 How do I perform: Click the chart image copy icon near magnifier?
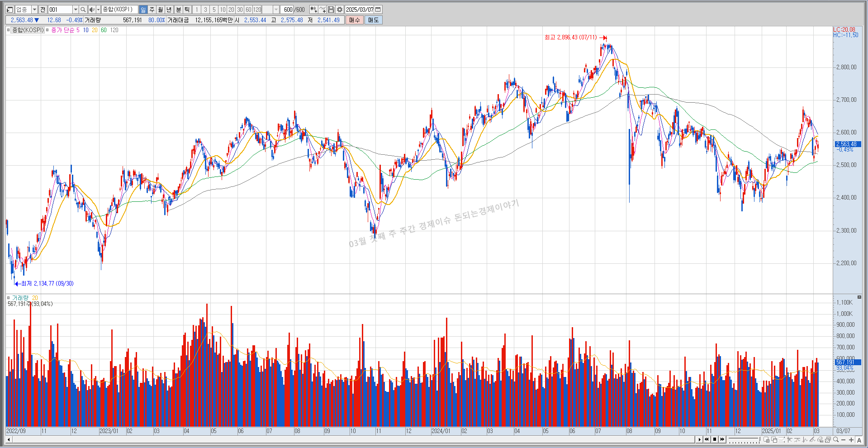click(x=828, y=440)
